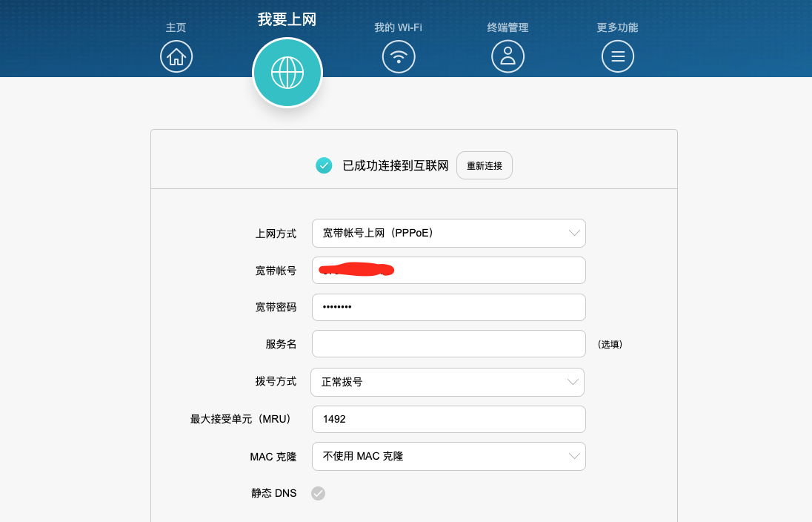Click the optional 服务名 field
Image resolution: width=812 pixels, height=522 pixels.
[448, 343]
